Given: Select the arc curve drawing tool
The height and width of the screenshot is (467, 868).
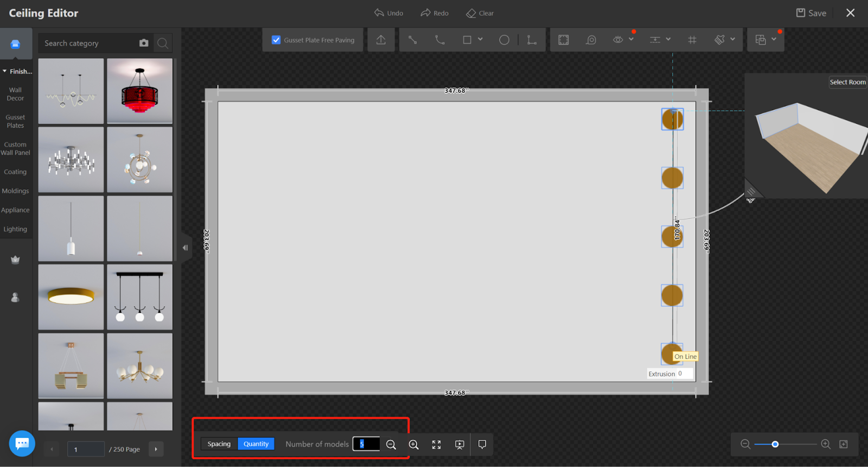Looking at the screenshot, I should click(440, 40).
